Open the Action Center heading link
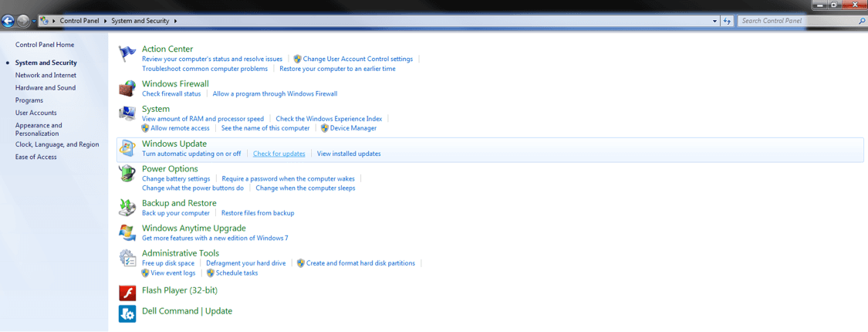868x332 pixels. pyautogui.click(x=167, y=49)
